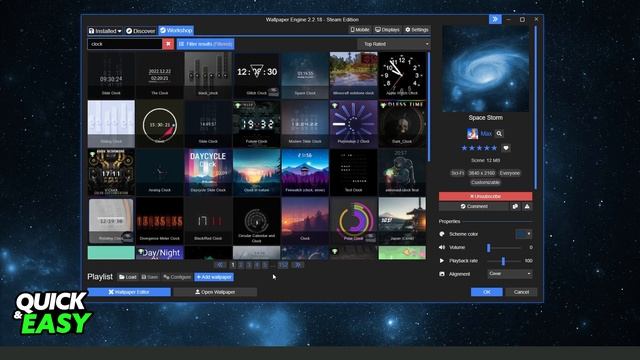Confirm with the OK button

pos(487,292)
